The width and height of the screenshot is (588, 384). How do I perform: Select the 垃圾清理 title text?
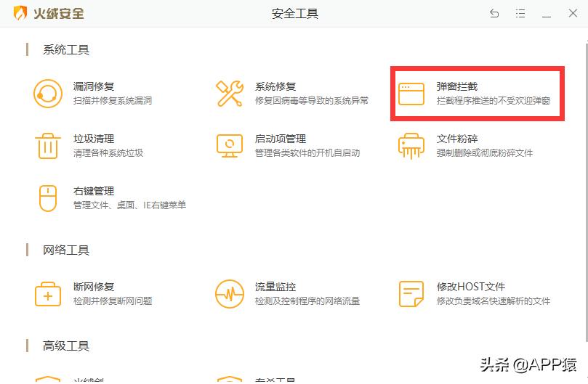point(94,139)
